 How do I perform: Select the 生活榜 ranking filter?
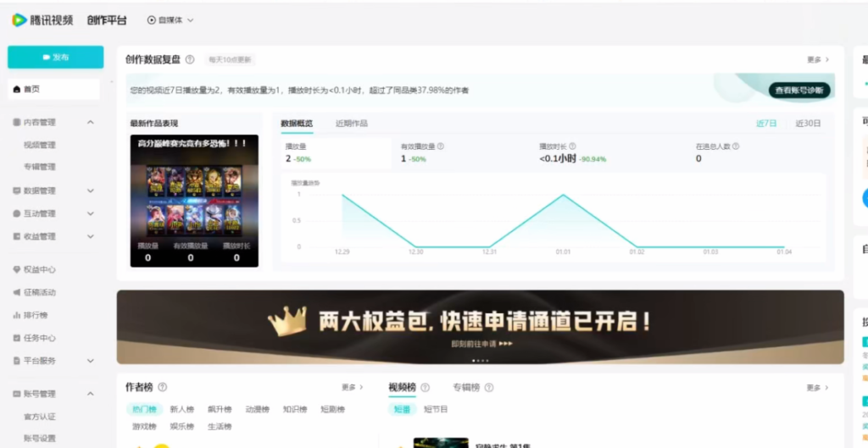pyautogui.click(x=220, y=427)
